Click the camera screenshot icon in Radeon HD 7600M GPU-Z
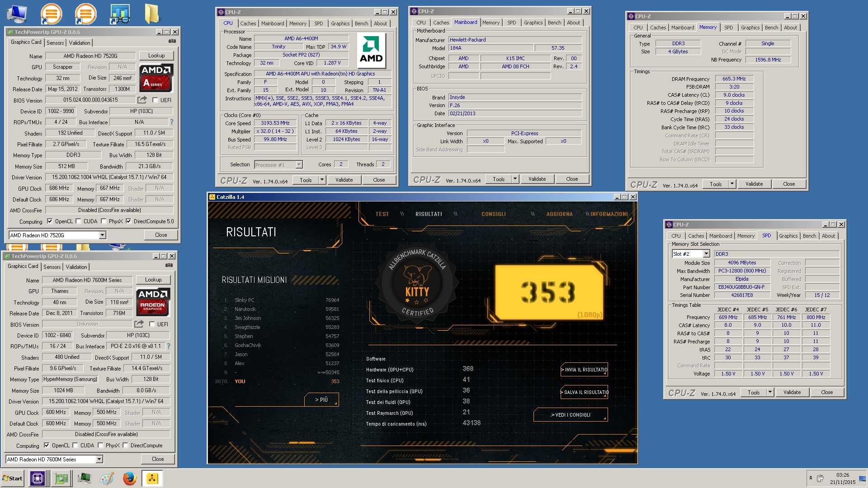This screenshot has width=868, height=488. coord(169,265)
